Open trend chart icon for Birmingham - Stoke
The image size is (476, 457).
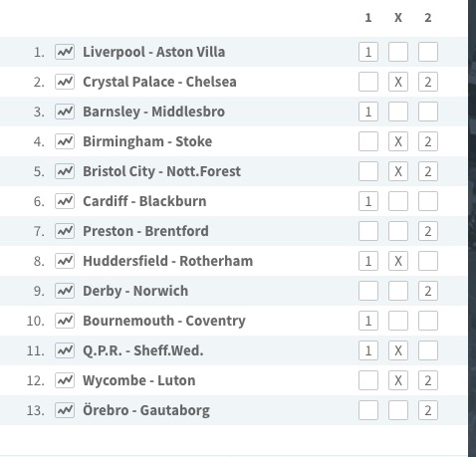[x=65, y=141]
